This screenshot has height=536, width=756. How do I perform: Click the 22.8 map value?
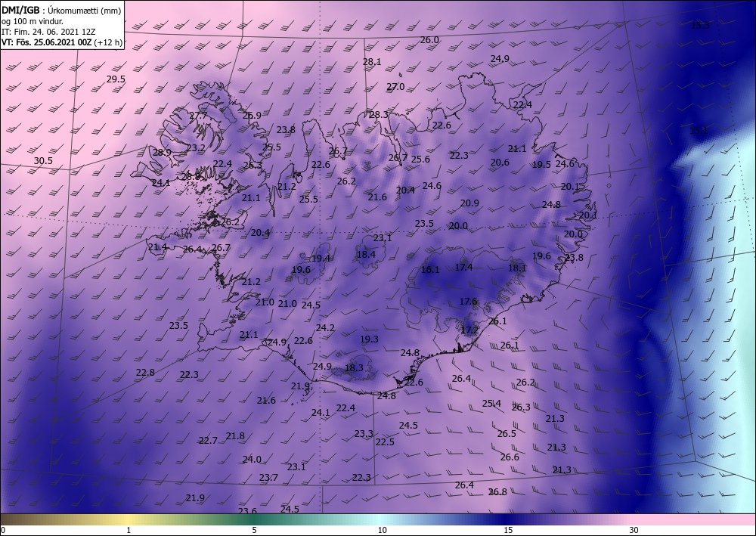coord(145,373)
